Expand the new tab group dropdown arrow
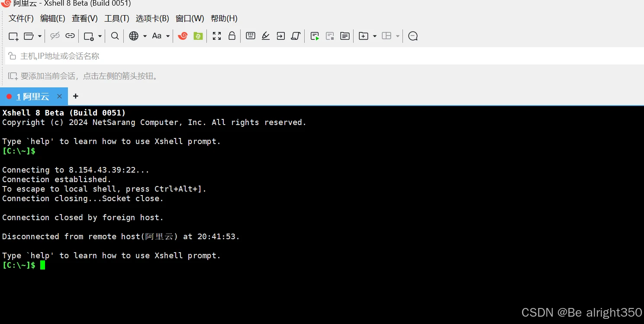644x324 pixels. coord(375,36)
